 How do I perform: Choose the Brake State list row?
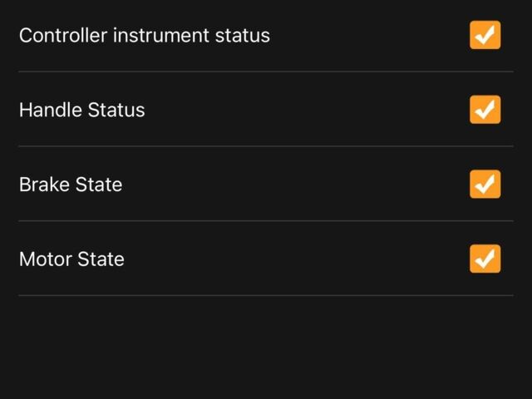pos(266,184)
